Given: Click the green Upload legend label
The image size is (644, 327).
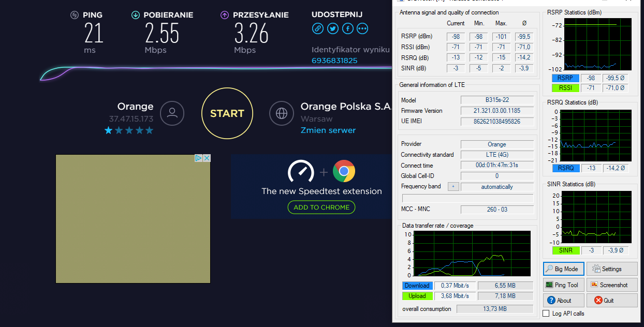Looking at the screenshot, I should point(417,296).
